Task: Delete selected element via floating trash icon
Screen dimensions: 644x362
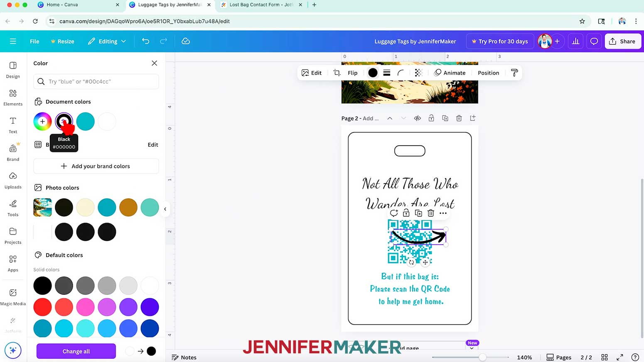Action: 431,213
